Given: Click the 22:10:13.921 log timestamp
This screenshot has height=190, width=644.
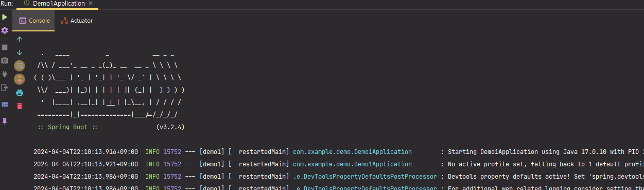Looking at the screenshot, I should point(85,164).
